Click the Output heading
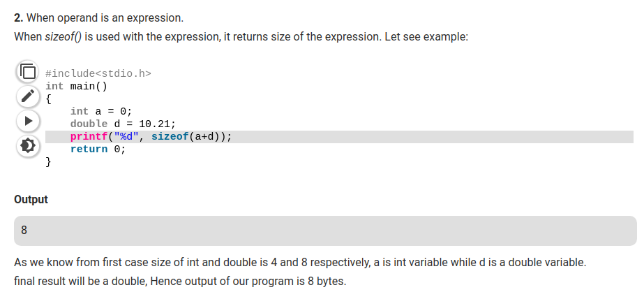 click(x=31, y=200)
